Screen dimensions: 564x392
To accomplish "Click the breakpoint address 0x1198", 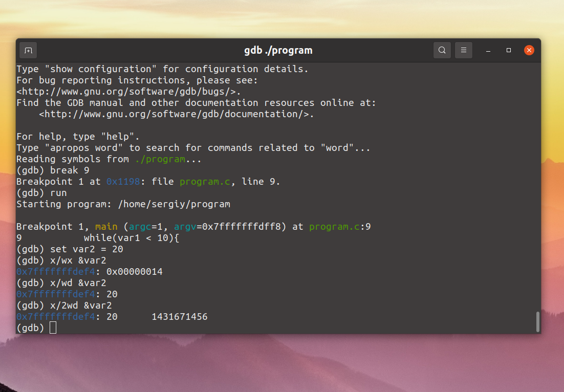I will (123, 182).
